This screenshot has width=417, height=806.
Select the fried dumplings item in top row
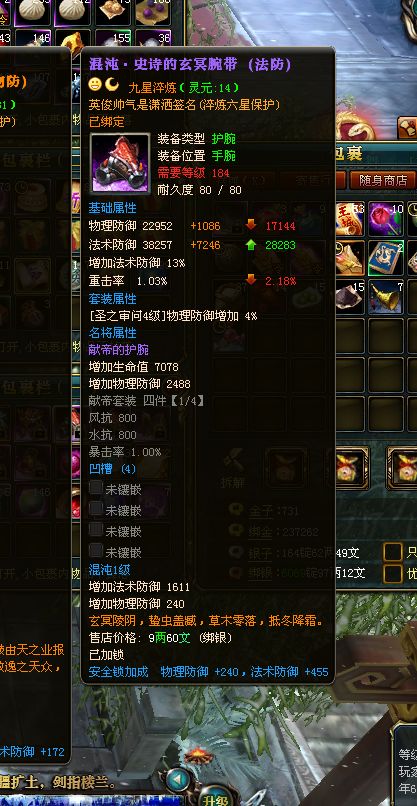click(113, 10)
